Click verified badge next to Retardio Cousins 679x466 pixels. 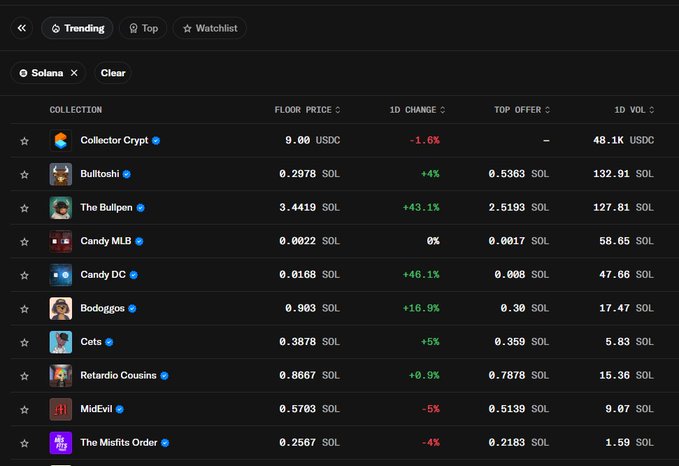click(164, 375)
